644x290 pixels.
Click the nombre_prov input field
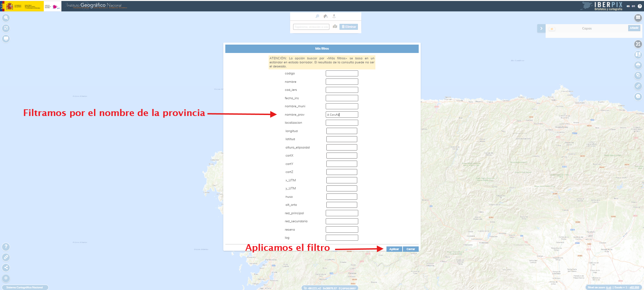[x=342, y=115]
